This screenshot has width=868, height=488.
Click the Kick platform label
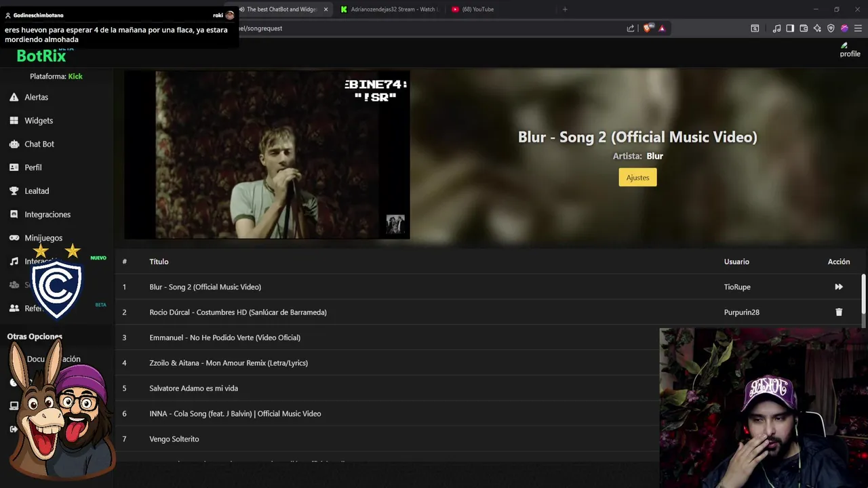pyautogui.click(x=75, y=77)
